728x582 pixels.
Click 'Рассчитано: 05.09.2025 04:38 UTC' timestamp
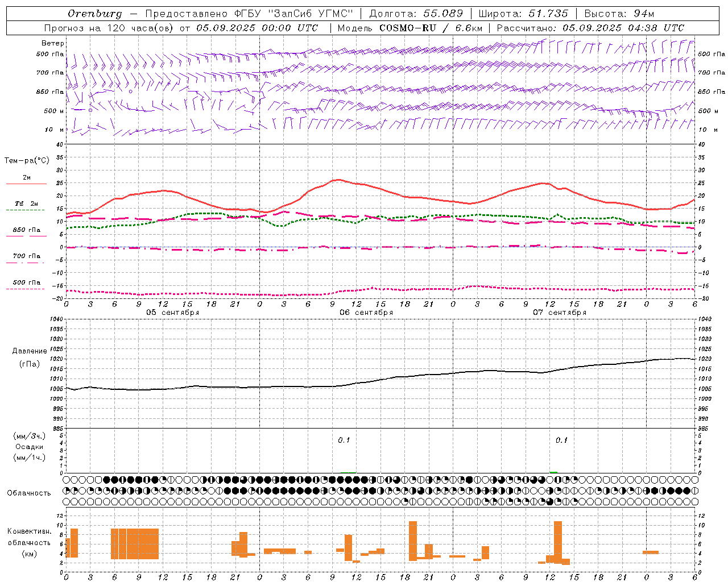[590, 28]
